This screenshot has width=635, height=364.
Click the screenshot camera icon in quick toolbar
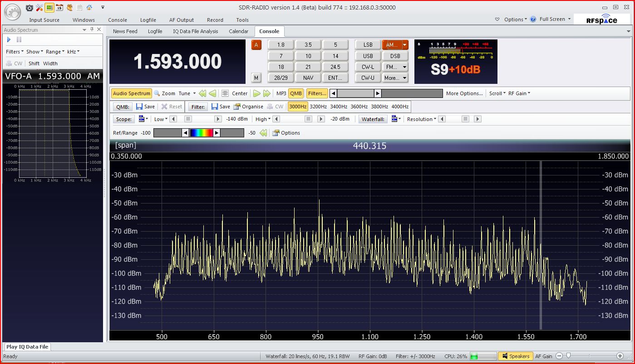[30, 7]
